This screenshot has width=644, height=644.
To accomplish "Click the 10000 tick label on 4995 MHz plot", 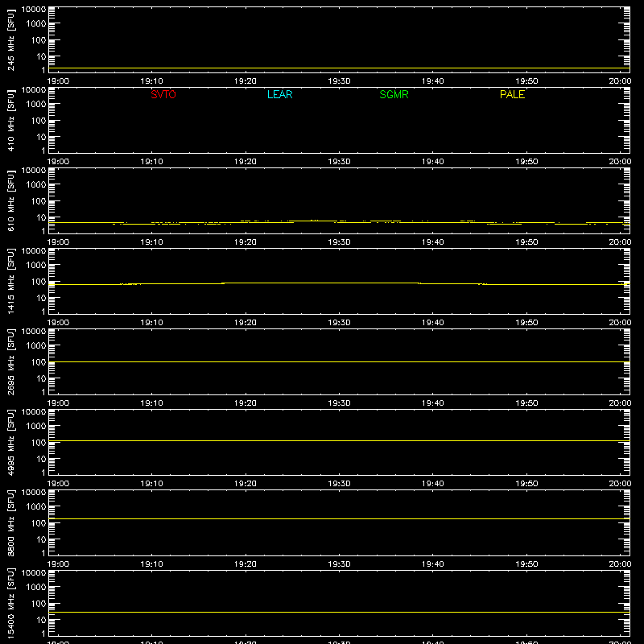I will [x=34, y=412].
